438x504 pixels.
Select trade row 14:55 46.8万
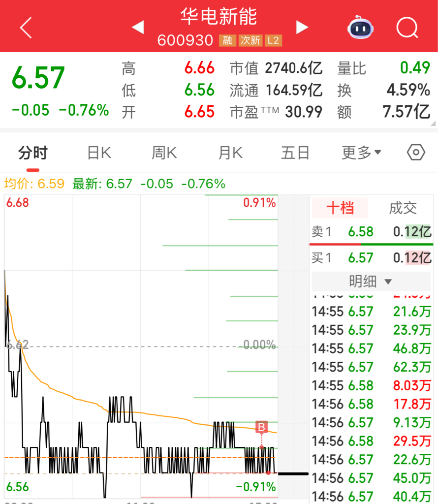click(x=371, y=348)
